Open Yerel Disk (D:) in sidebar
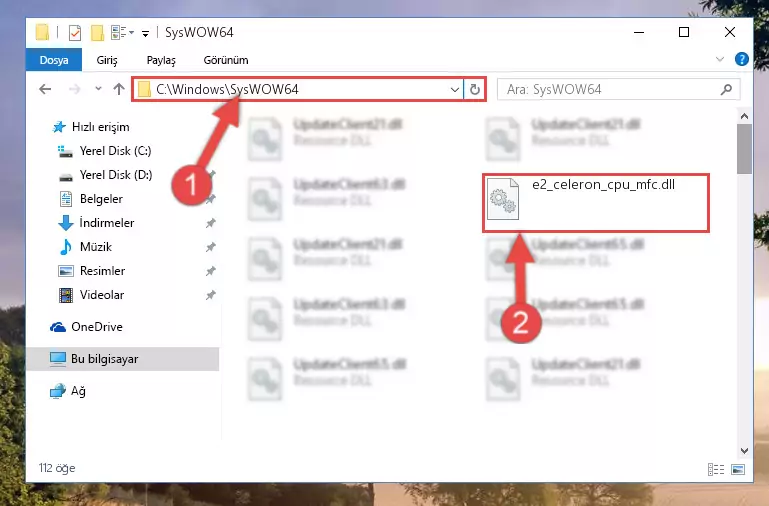This screenshot has height=506, width=769. (x=105, y=175)
